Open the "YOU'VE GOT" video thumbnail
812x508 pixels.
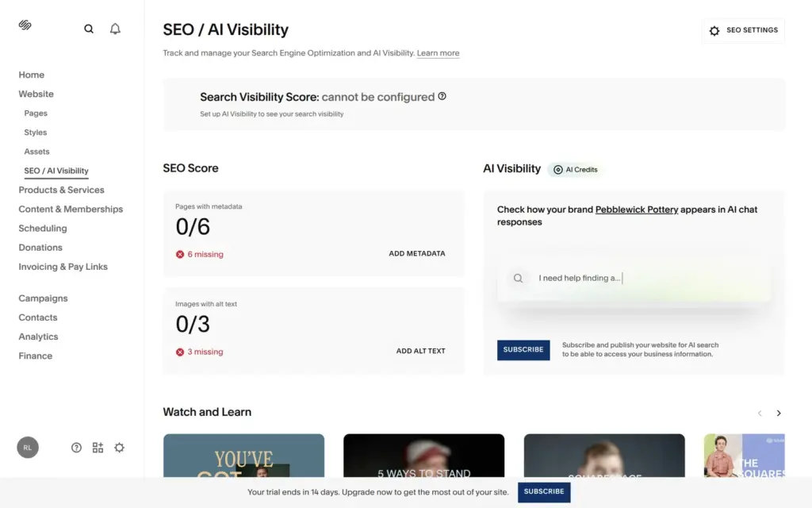coord(244,455)
